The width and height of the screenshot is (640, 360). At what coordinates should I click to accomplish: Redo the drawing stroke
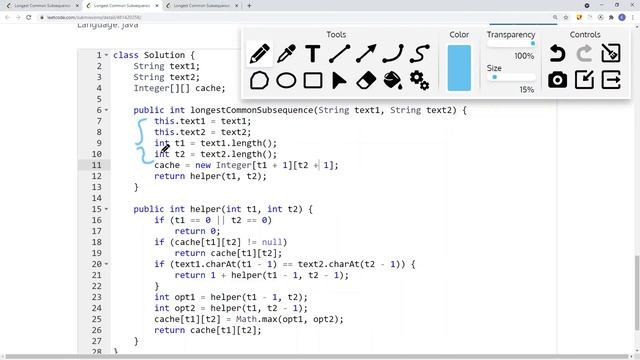pos(584,53)
